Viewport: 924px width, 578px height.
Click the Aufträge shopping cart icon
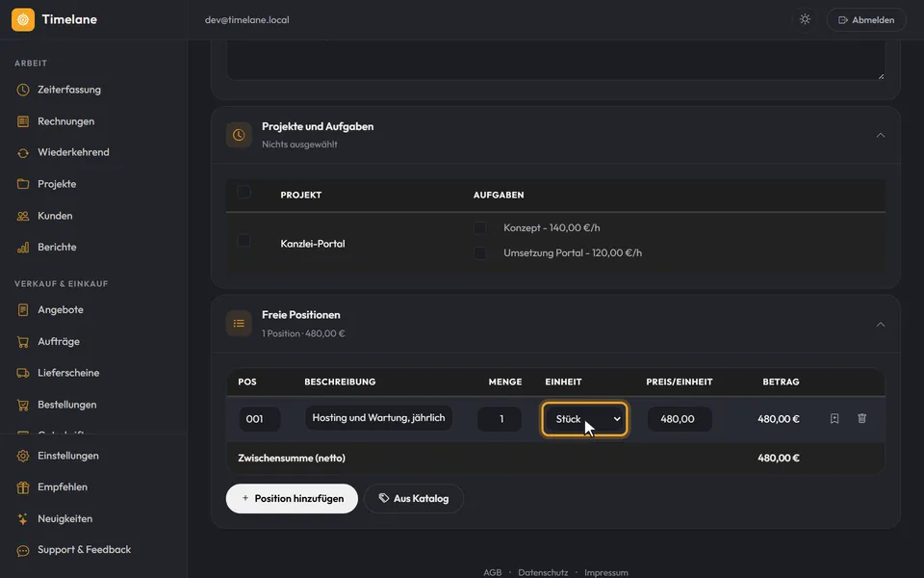[23, 341]
